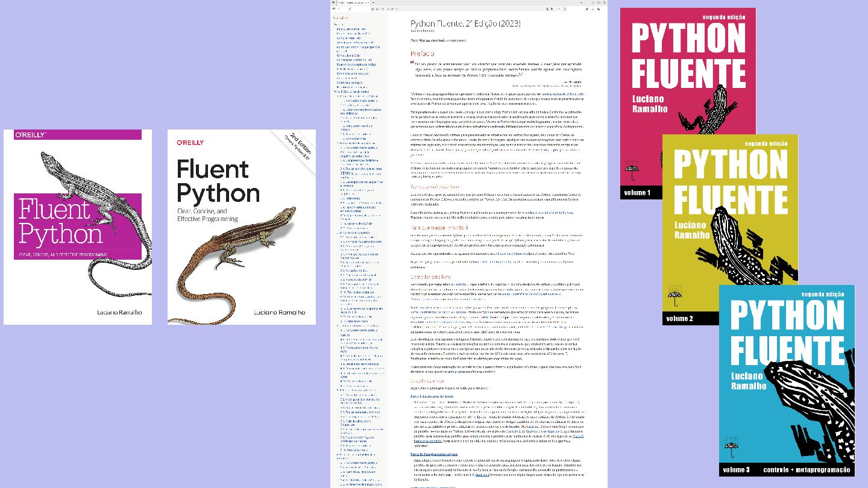Go to sidebar entry Para quem é esse livro
The width and height of the screenshot is (868, 488).
tap(351, 28)
